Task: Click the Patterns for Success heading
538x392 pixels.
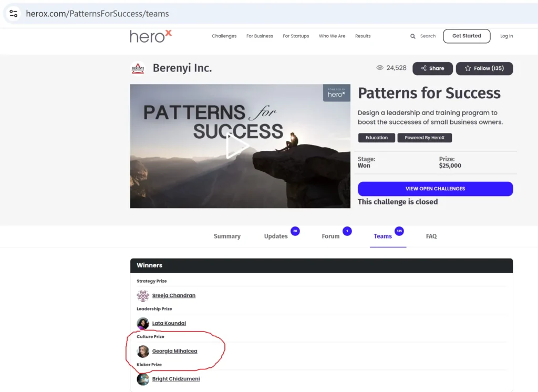Action: (429, 93)
